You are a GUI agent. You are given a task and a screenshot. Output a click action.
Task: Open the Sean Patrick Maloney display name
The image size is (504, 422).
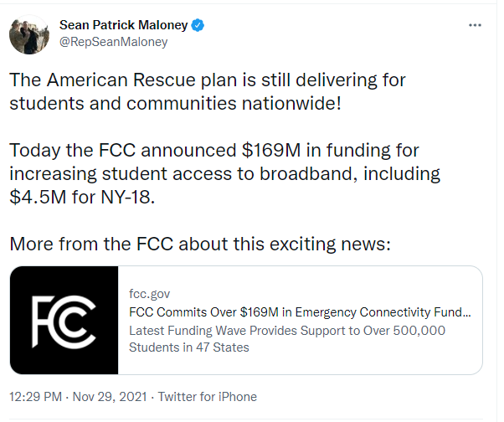coord(124,25)
